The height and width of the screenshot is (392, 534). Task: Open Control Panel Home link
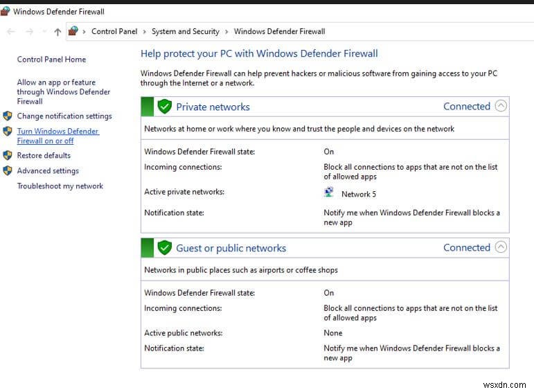tap(51, 60)
